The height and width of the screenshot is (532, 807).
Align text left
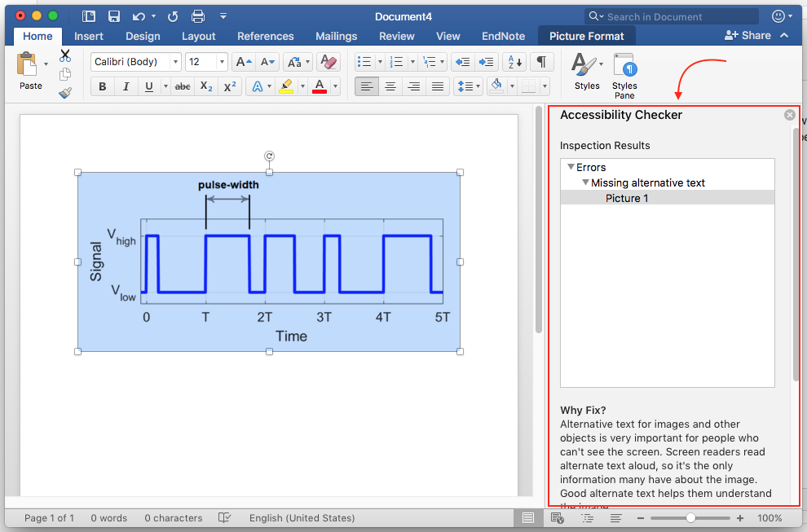point(367,86)
